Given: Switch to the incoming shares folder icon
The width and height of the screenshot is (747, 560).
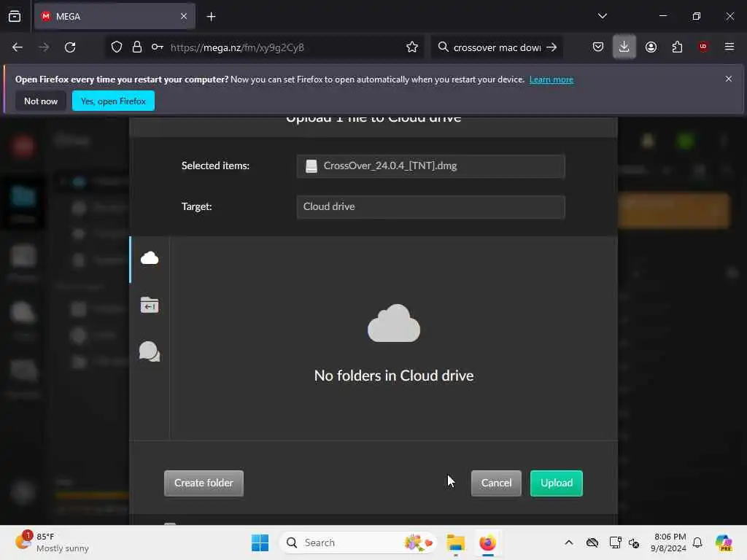Looking at the screenshot, I should pos(149,305).
